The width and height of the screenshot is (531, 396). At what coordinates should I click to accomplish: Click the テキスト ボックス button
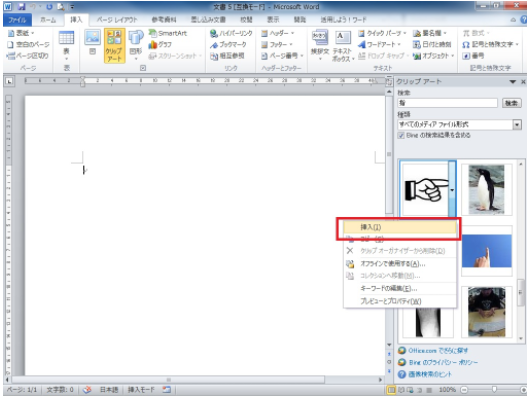(343, 46)
